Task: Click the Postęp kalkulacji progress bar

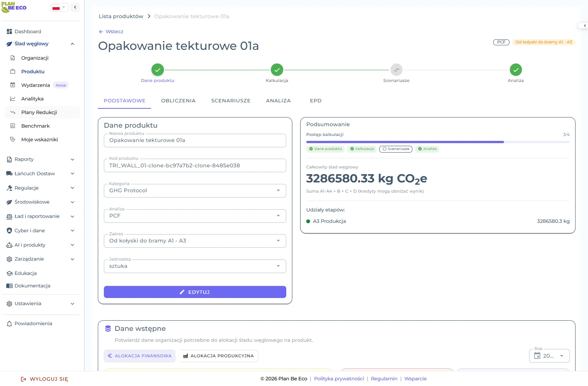Action: click(437, 142)
